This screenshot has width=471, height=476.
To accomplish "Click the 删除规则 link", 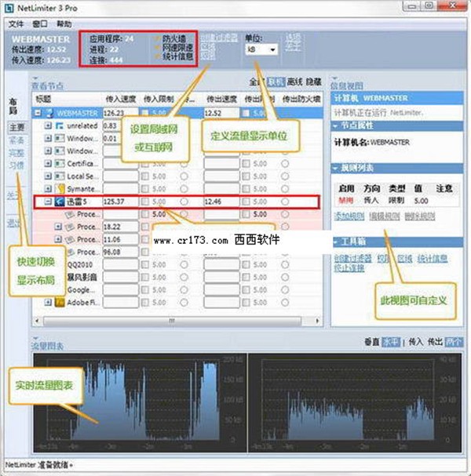I will point(420,216).
